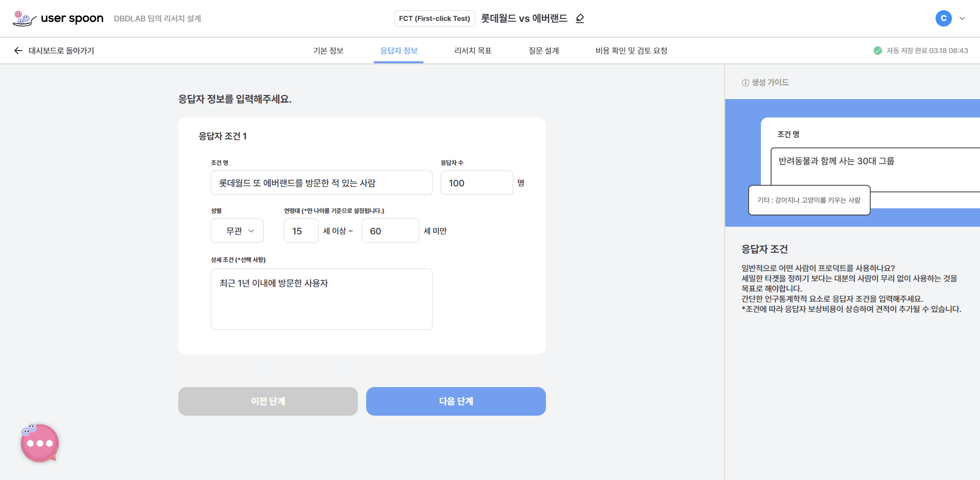Viewport: 980px width, 480px height.
Task: Edit the research title with pencil icon
Action: [x=580, y=18]
